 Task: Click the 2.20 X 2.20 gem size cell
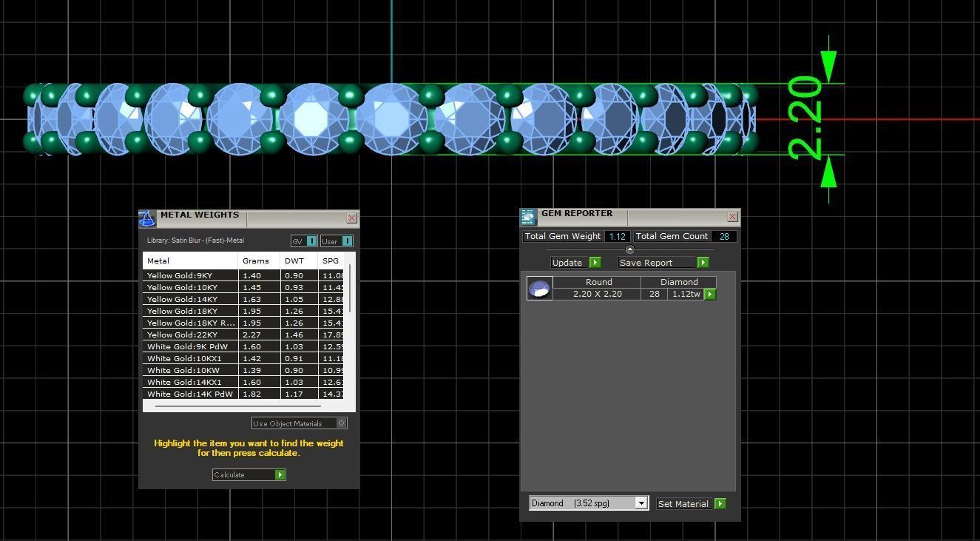597,295
